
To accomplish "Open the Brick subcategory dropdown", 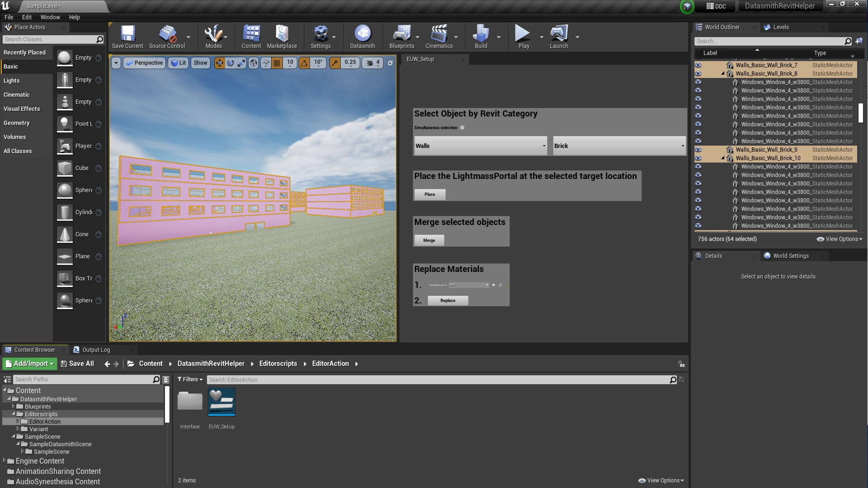I will coord(619,146).
